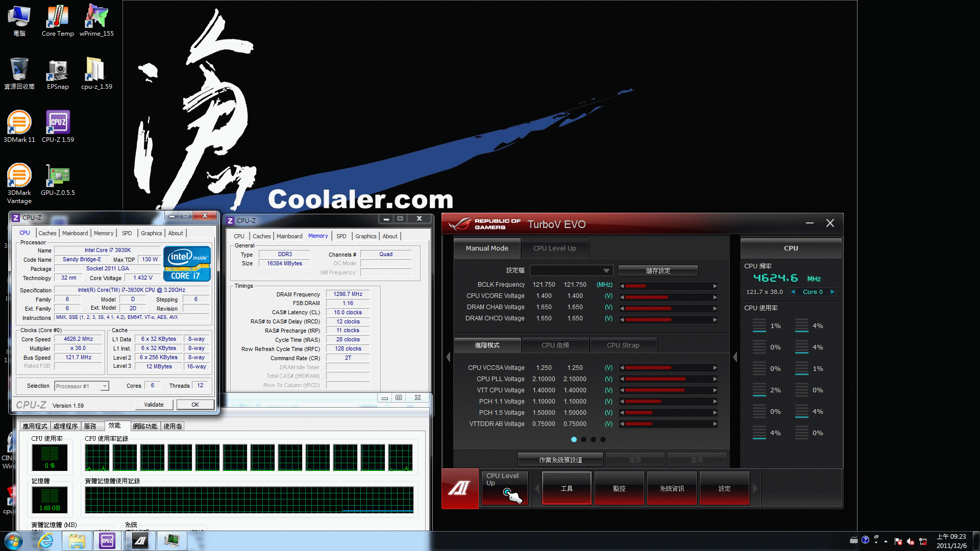Adjust the CPU PLL Voltage slider

coord(668,379)
